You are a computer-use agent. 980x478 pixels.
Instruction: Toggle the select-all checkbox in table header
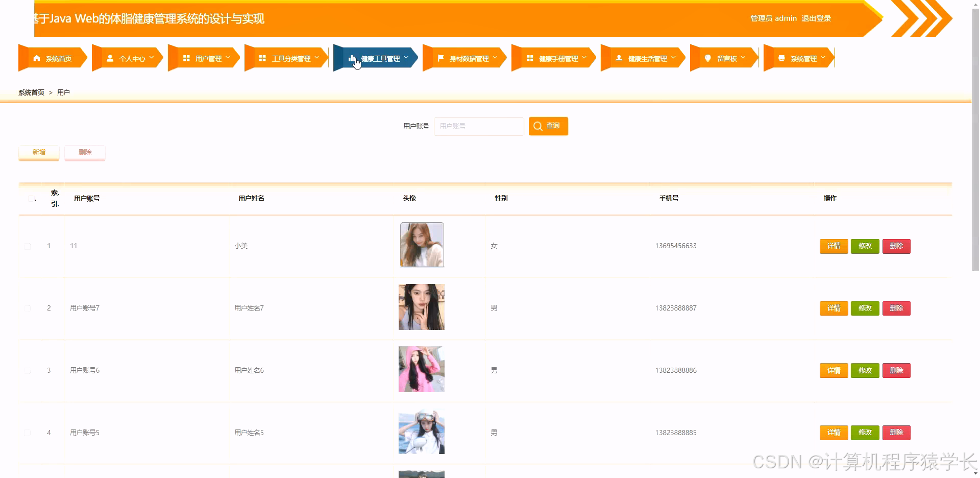click(31, 199)
